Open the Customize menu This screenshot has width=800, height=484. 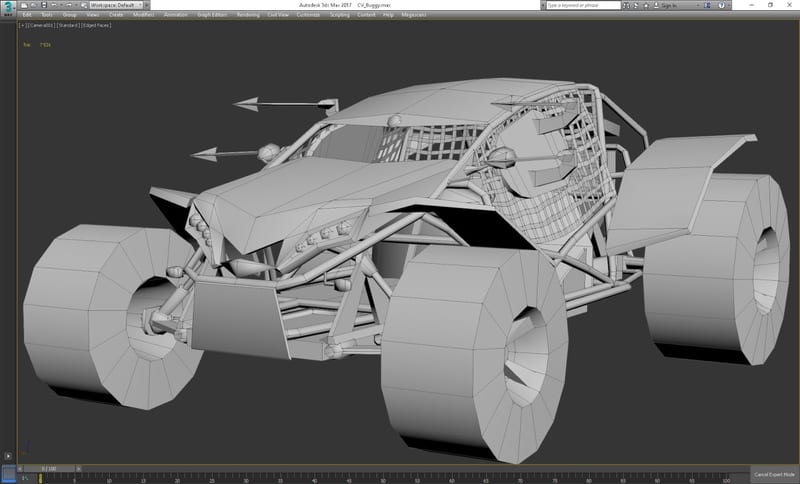pyautogui.click(x=308, y=15)
